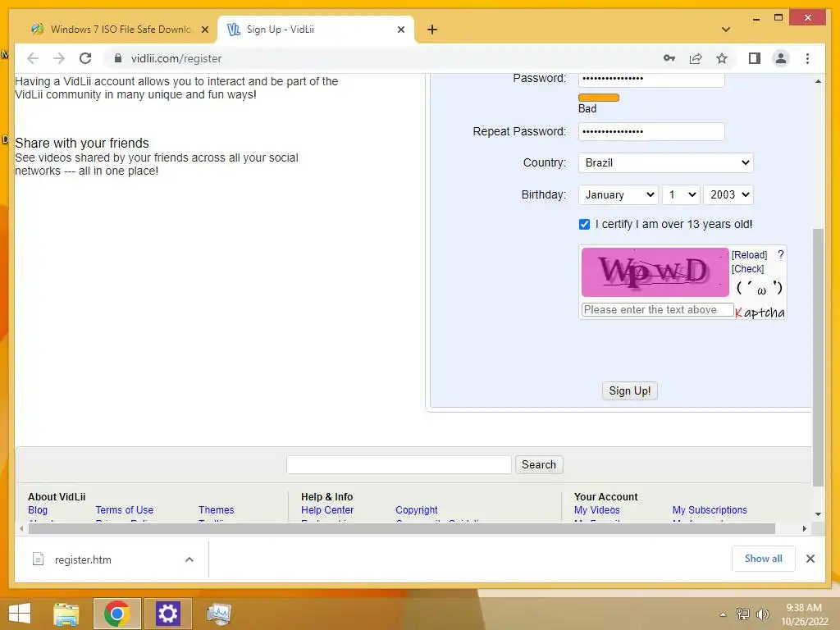Share this page icon in address bar

tap(696, 58)
